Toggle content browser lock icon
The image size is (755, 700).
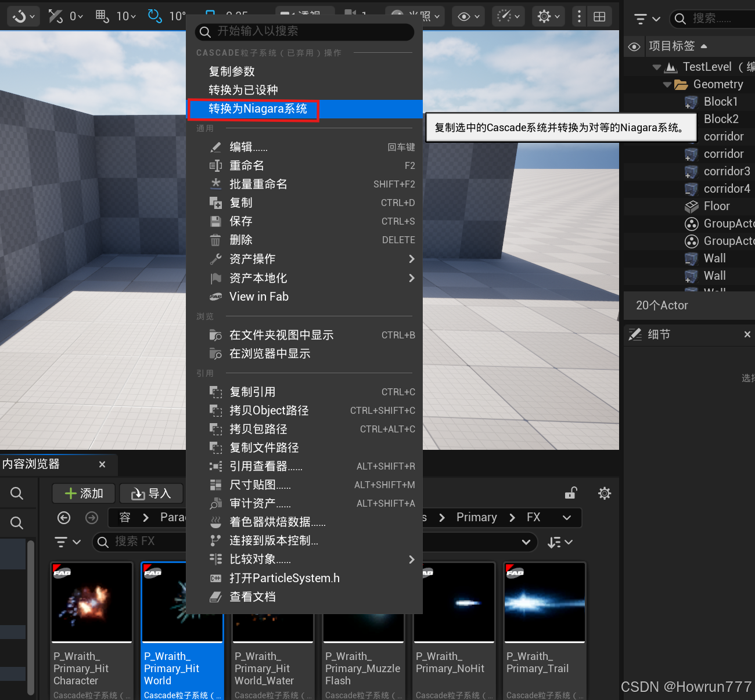point(571,493)
